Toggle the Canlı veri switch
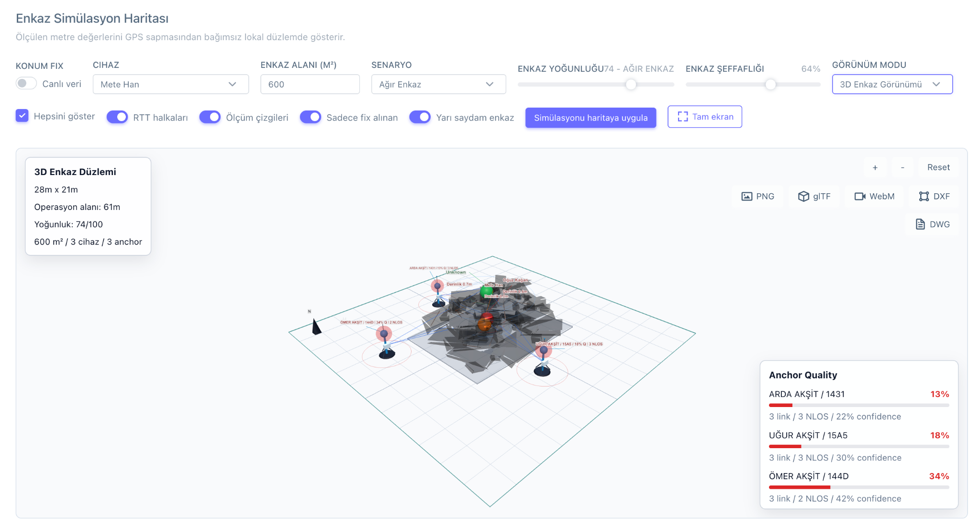 tap(26, 84)
